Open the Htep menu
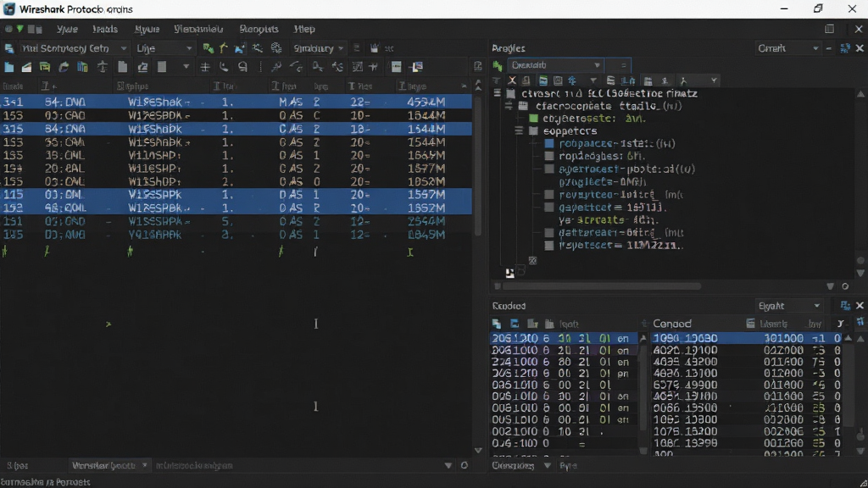Screen dimensions: 868x488 tap(304, 30)
